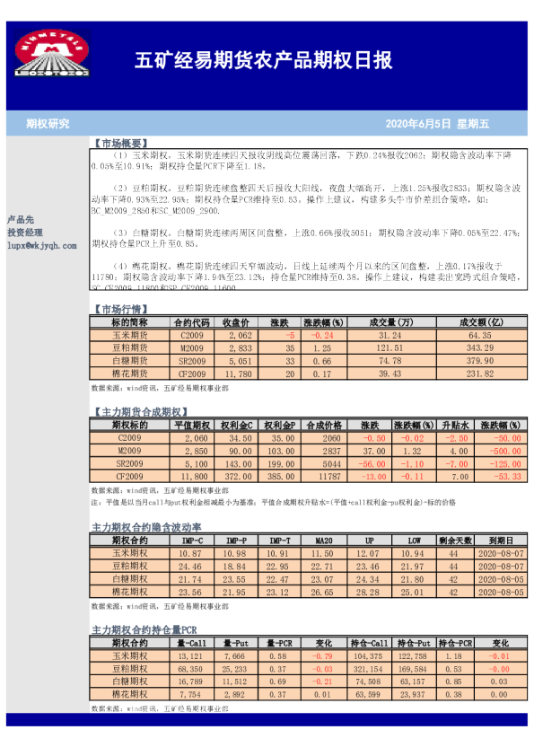Image resolution: width=534 pixels, height=756 pixels.
Task: Click the 期权研究 label in the blue bar
Action: click(x=48, y=123)
